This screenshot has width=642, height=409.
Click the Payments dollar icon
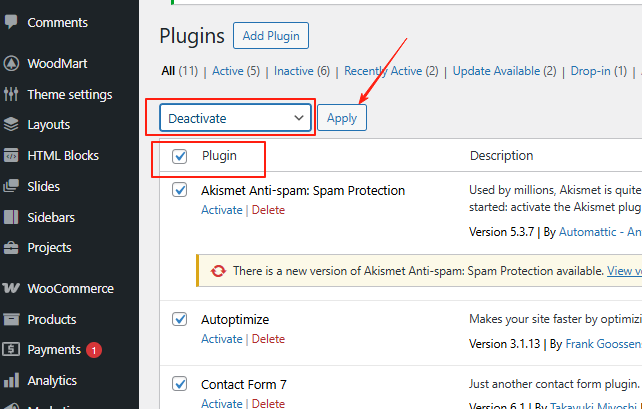click(x=11, y=350)
